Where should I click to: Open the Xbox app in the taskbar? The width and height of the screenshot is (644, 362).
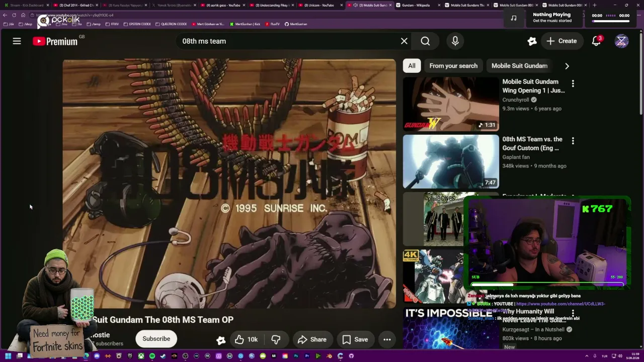141,356
